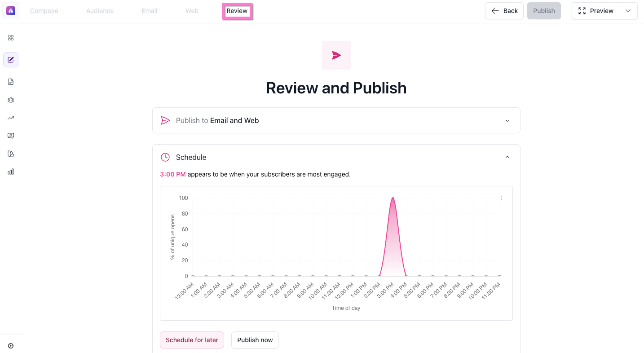Image resolution: width=644 pixels, height=353 pixels.
Task: Go to the Web step
Action: click(192, 11)
